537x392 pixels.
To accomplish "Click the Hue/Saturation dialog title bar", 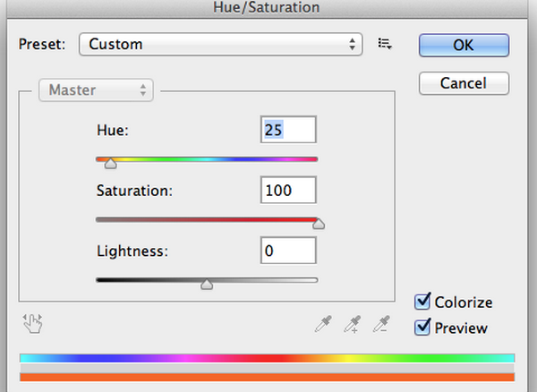I will pos(268,8).
